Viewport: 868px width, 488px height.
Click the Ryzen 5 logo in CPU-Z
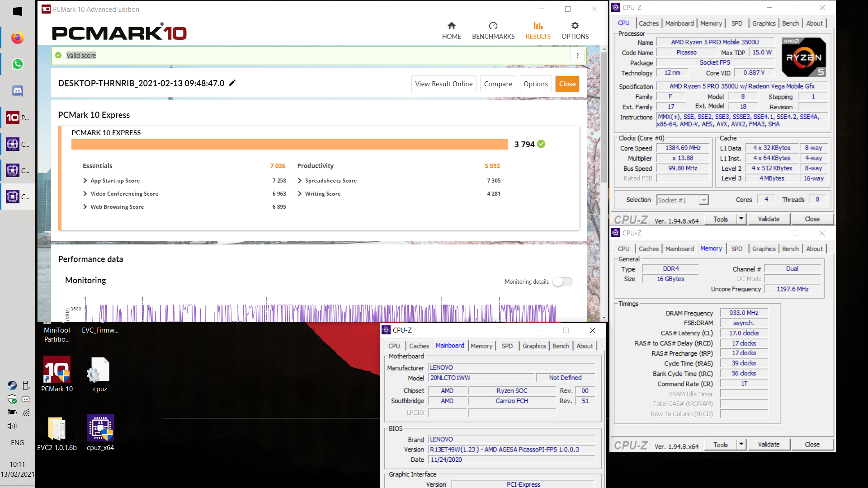804,57
